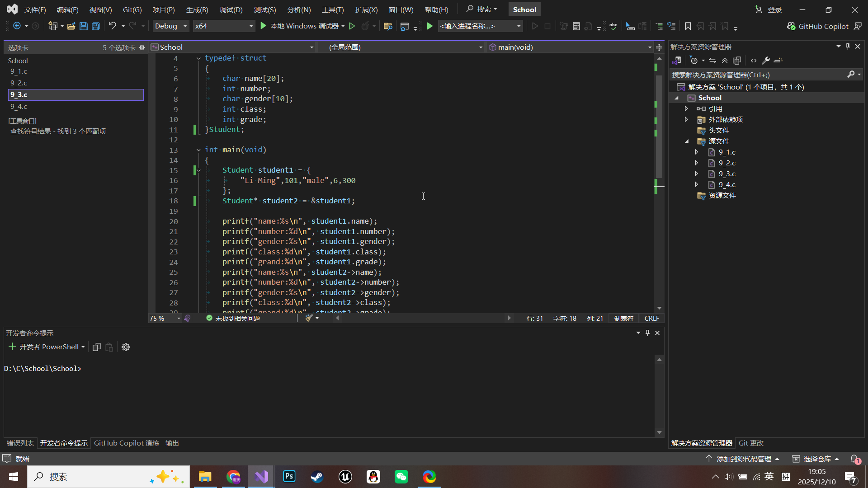Toggle bookmark on the current line
The height and width of the screenshot is (488, 868).
[688, 26]
